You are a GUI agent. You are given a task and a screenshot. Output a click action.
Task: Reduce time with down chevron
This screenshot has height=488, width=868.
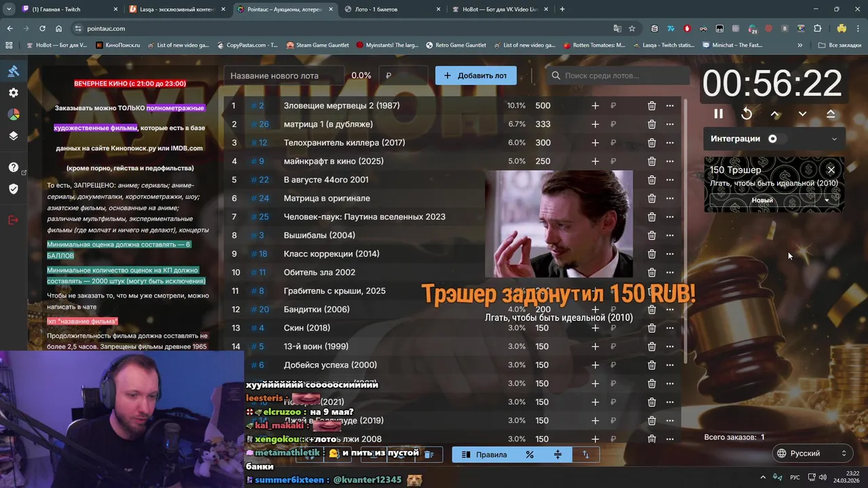point(802,114)
